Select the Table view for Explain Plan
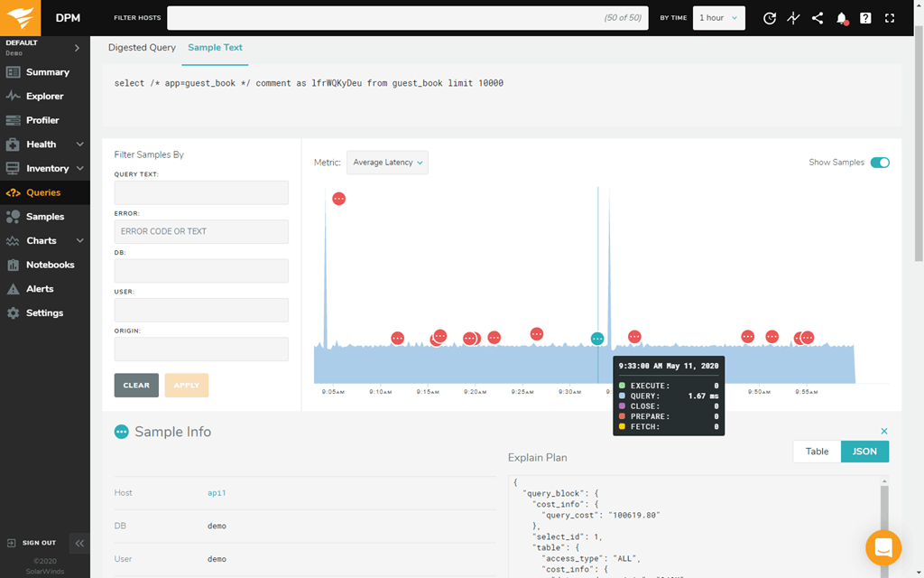The width and height of the screenshot is (924, 578). pyautogui.click(x=816, y=451)
